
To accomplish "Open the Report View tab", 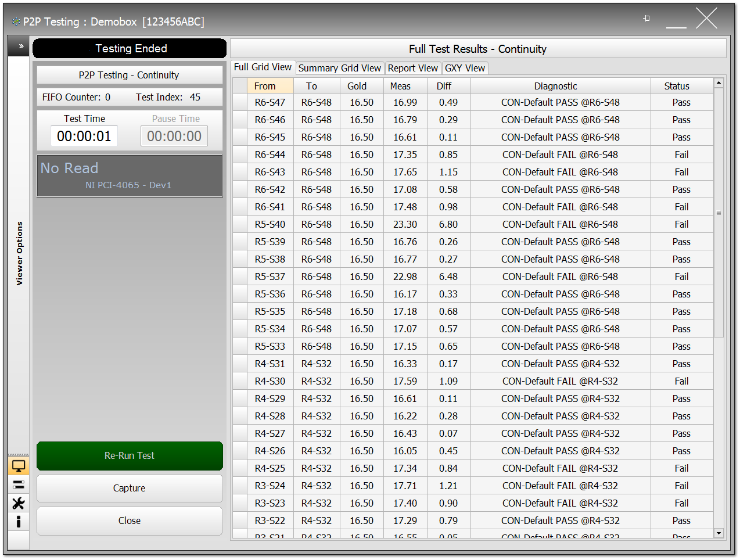I will (x=412, y=68).
